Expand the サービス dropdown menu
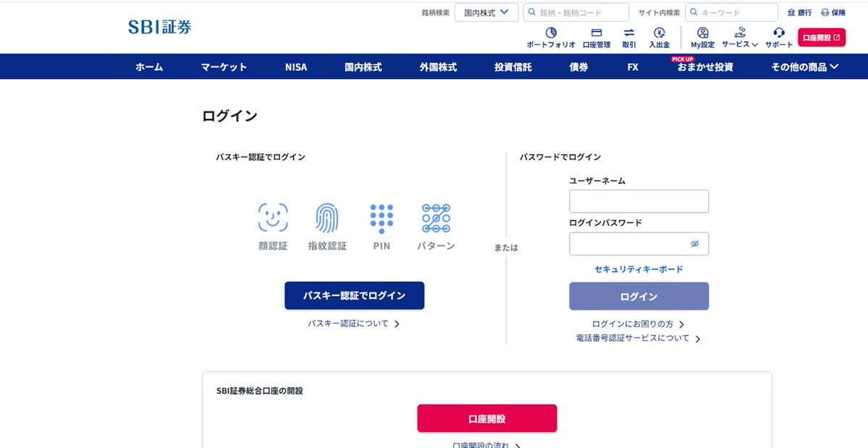Image resolution: width=868 pixels, height=448 pixels. [740, 38]
